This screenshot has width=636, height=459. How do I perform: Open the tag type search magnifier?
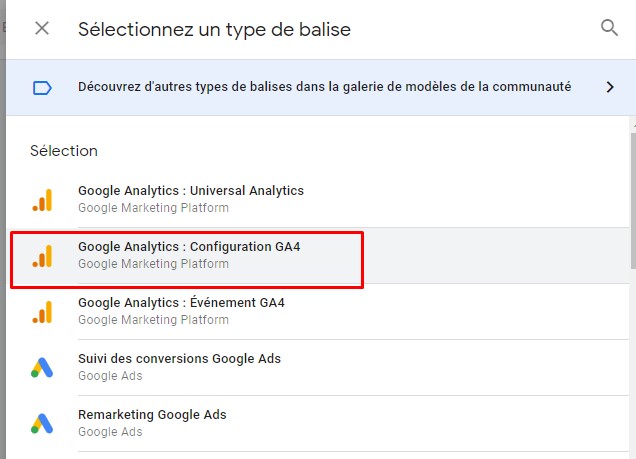609,28
